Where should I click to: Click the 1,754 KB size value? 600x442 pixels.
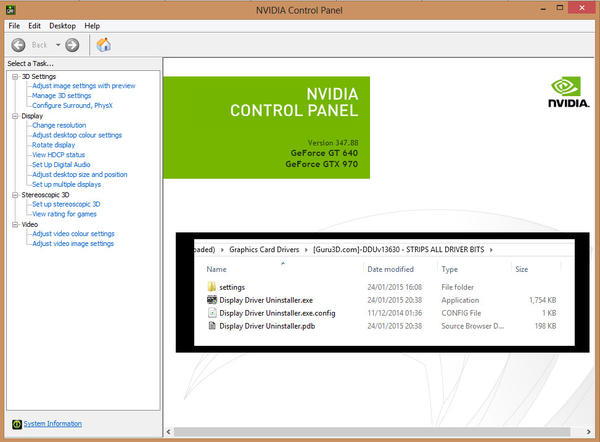543,300
